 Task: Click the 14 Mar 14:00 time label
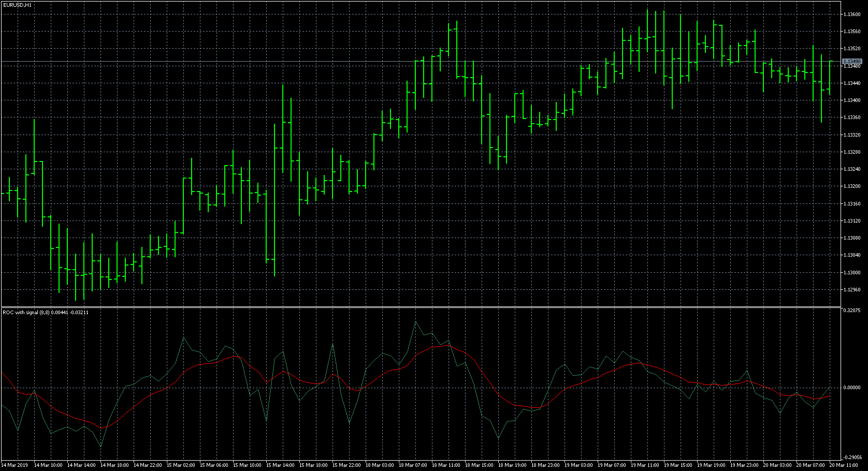[x=81, y=465]
